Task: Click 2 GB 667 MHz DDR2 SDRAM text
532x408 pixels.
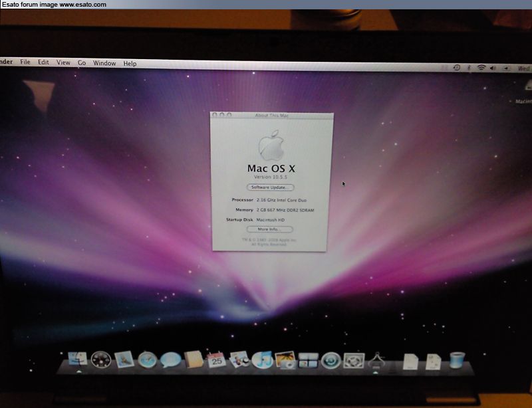Action: tap(285, 210)
